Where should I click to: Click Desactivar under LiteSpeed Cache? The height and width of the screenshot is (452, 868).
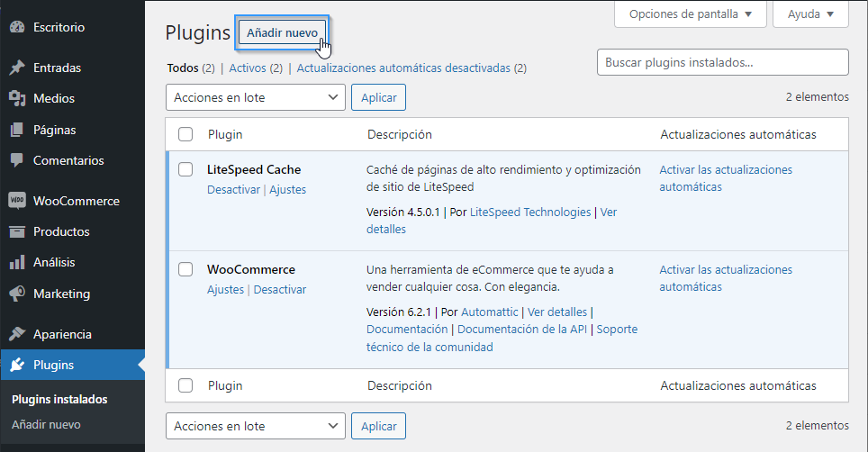pyautogui.click(x=233, y=189)
